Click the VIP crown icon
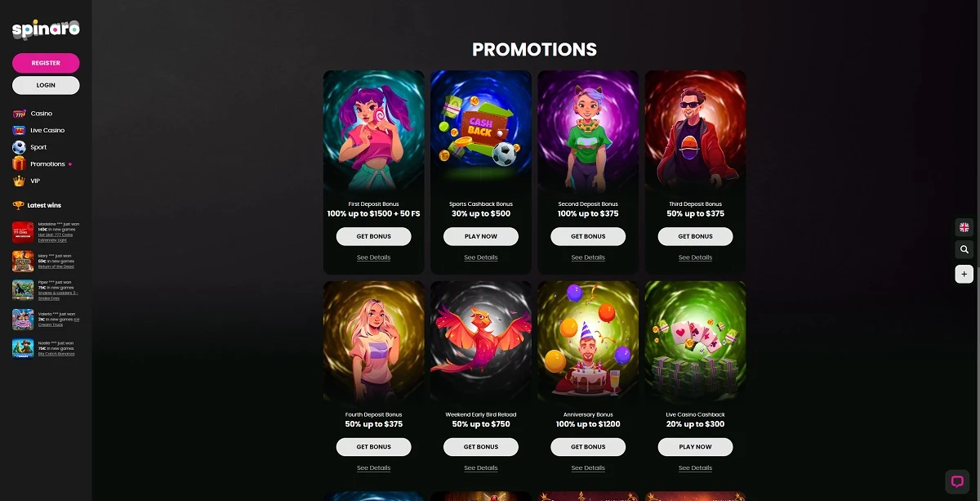980x501 pixels. tap(20, 181)
